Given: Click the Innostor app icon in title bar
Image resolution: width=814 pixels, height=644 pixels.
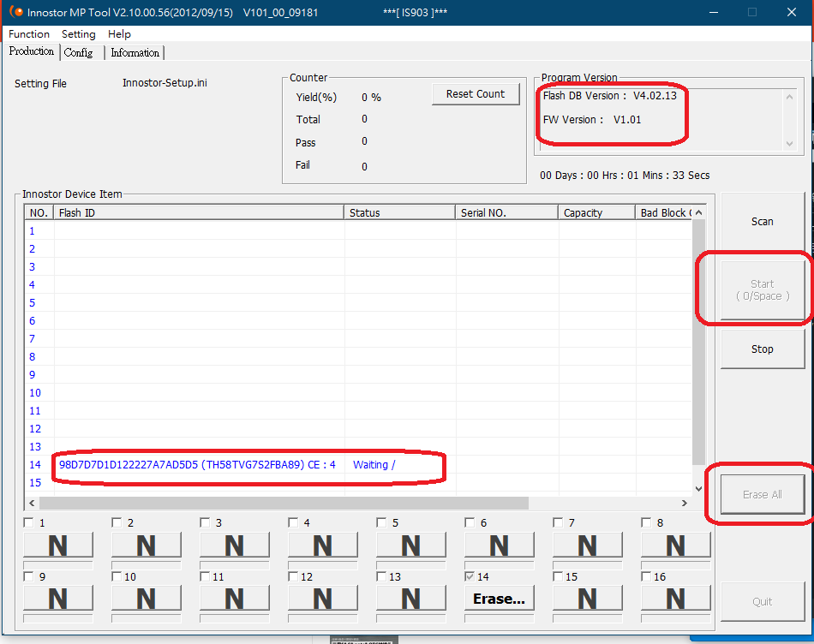Looking at the screenshot, I should tap(16, 11).
